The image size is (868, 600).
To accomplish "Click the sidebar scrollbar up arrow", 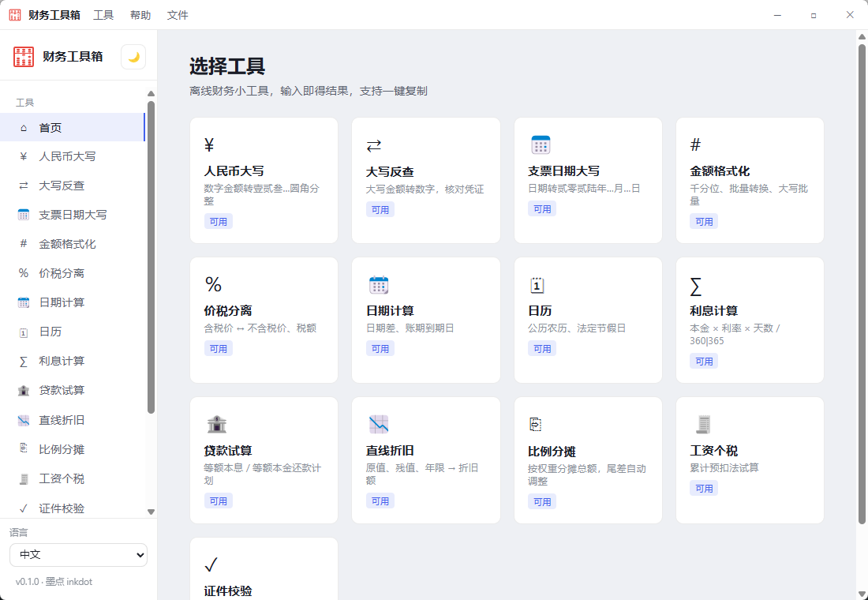I will click(152, 94).
